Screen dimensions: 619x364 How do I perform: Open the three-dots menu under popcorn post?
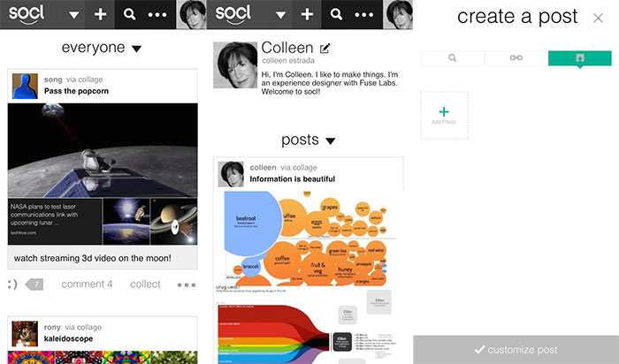tap(187, 284)
